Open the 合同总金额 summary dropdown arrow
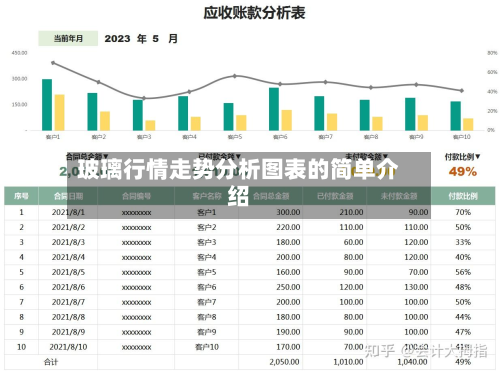The height and width of the screenshot is (371, 500). (106, 156)
